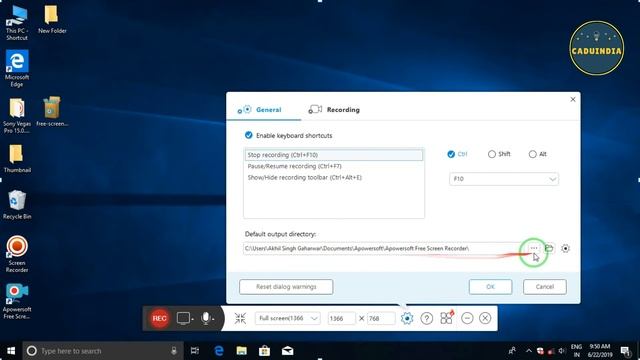Open Edge from the taskbar
This screenshot has height=360, width=640.
tap(219, 351)
